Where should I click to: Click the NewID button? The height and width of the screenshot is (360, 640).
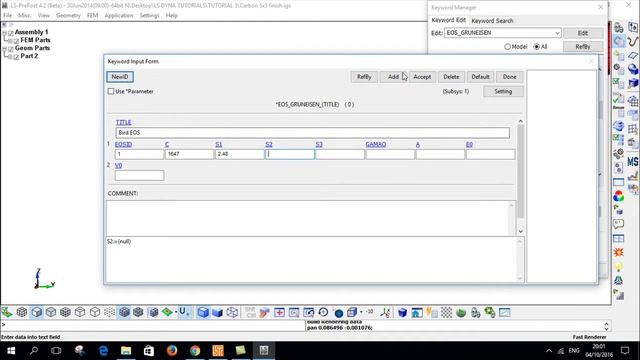click(x=120, y=77)
